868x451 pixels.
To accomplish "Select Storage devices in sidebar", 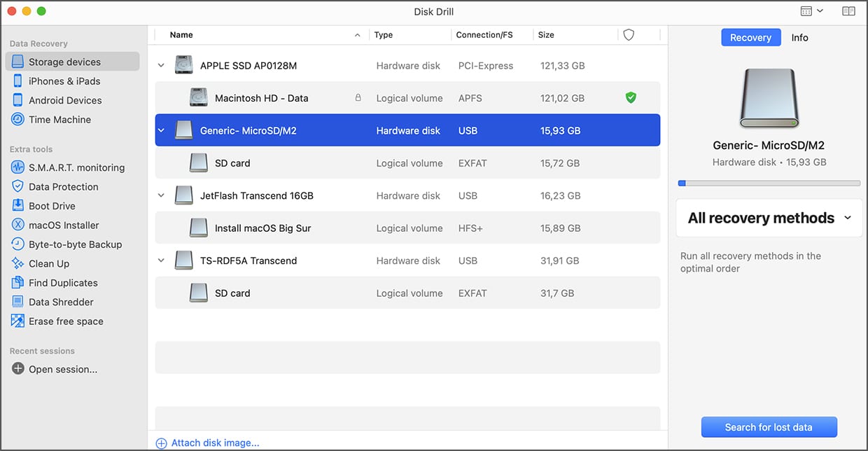I will [72, 62].
